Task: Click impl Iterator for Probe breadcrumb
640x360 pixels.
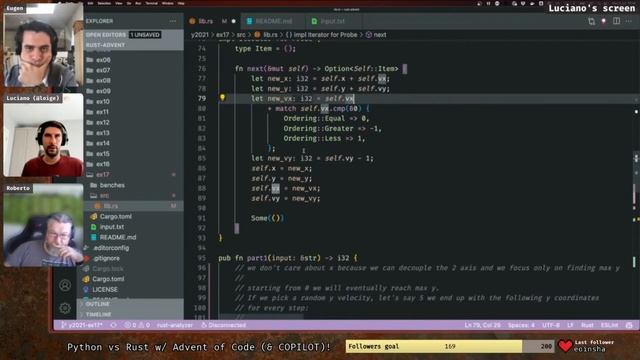Action: pos(321,35)
